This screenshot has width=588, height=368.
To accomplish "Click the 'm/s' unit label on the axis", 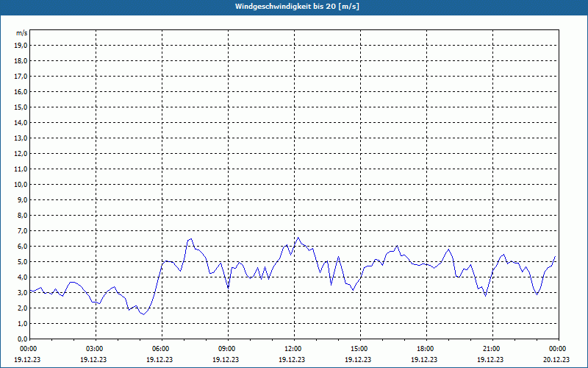I will click(21, 33).
